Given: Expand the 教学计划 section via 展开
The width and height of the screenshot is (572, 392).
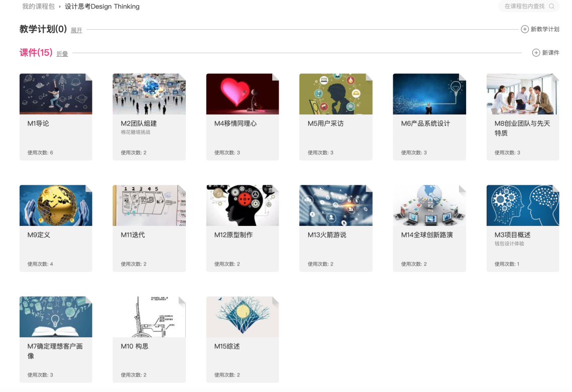Looking at the screenshot, I should tap(76, 30).
